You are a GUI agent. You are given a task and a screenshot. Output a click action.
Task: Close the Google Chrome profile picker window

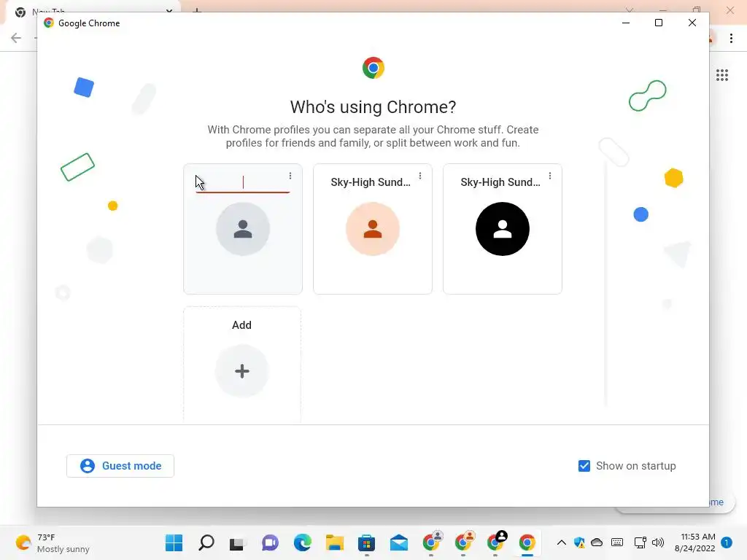point(692,23)
